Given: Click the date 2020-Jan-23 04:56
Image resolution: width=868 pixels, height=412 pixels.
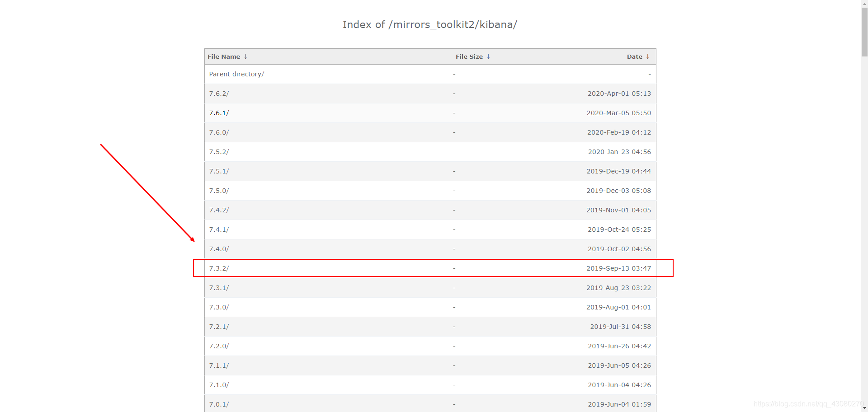Looking at the screenshot, I should click(x=619, y=152).
